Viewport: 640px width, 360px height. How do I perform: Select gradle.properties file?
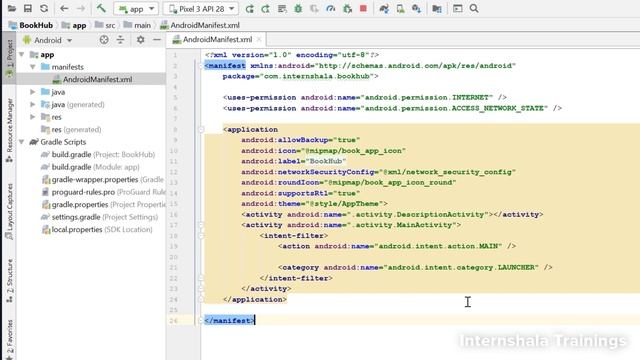[x=103, y=204]
